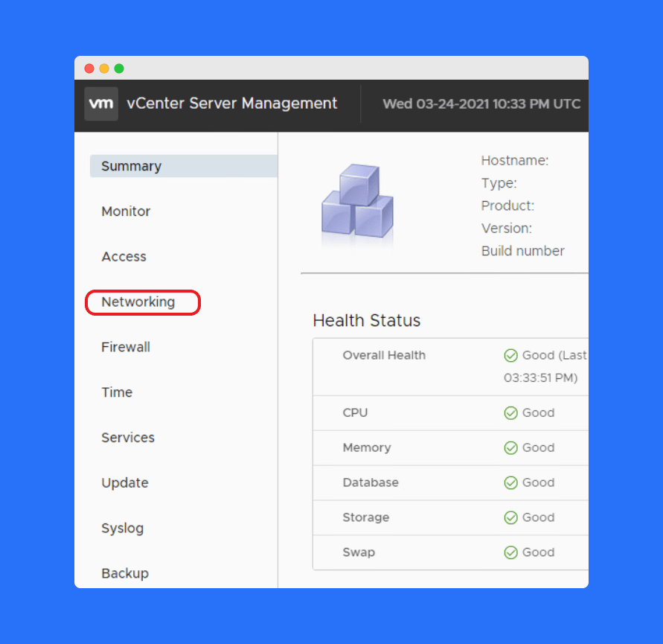Click the Database Good status check icon
This screenshot has width=663, height=644.
tap(510, 482)
